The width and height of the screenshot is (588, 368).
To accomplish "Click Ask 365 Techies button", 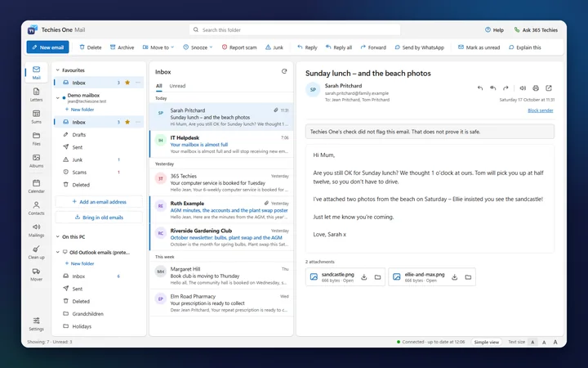I will tap(536, 29).
